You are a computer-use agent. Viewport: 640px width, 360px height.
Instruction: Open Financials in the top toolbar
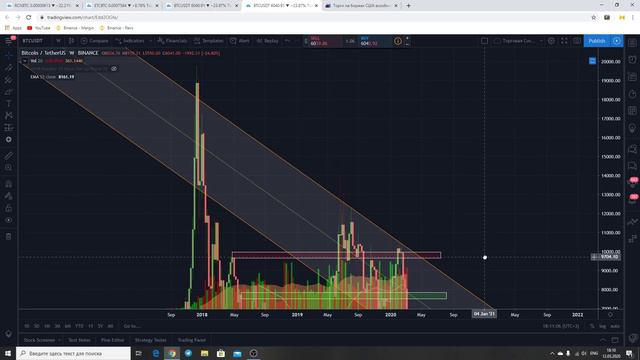click(x=172, y=41)
